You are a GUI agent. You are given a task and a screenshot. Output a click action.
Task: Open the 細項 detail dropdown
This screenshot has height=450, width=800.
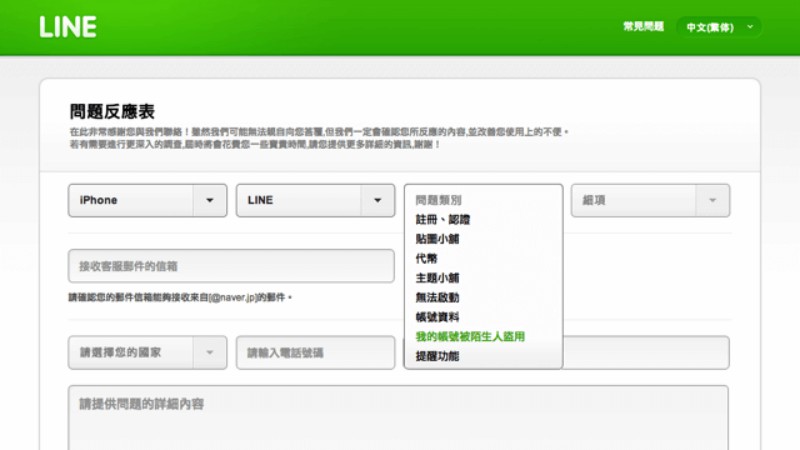(x=651, y=201)
